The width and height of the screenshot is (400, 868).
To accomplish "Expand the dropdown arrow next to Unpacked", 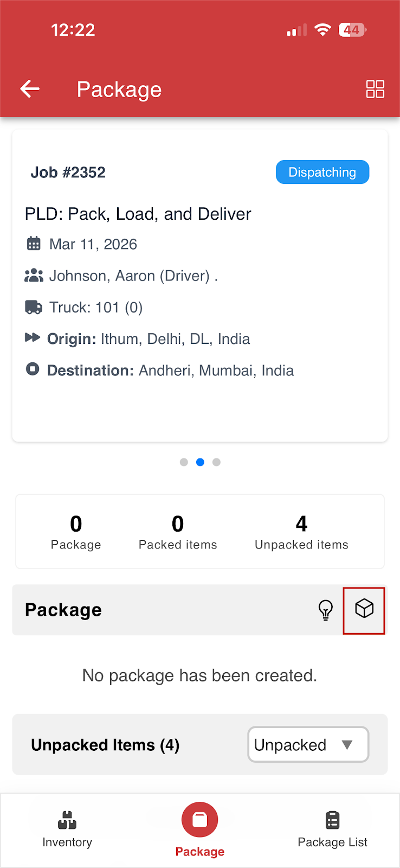I will tap(347, 745).
